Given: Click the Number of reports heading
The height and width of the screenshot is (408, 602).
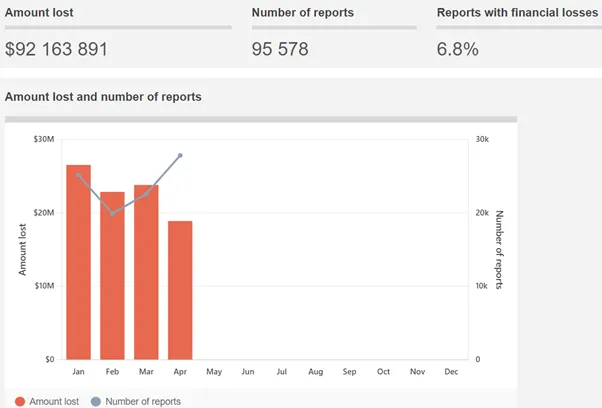Looking at the screenshot, I should click(303, 13).
